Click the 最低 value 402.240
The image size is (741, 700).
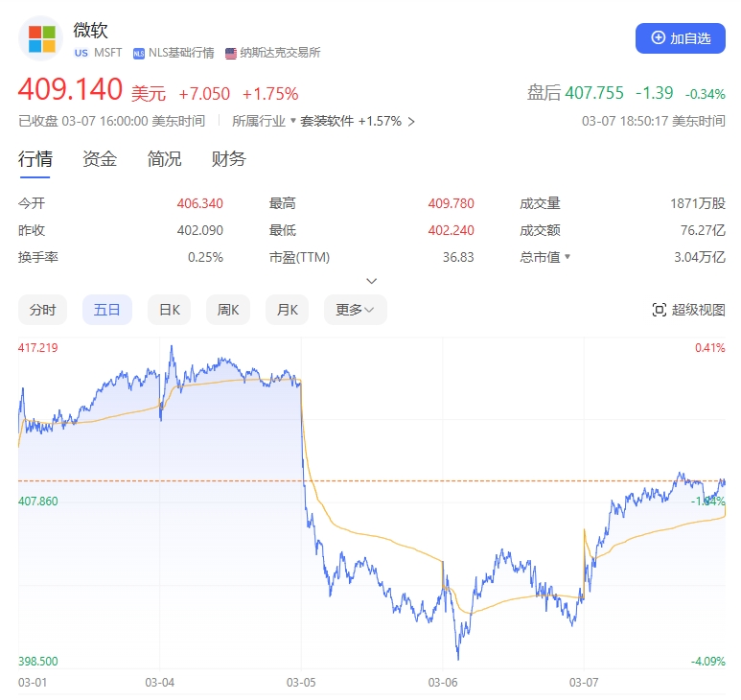tap(451, 230)
